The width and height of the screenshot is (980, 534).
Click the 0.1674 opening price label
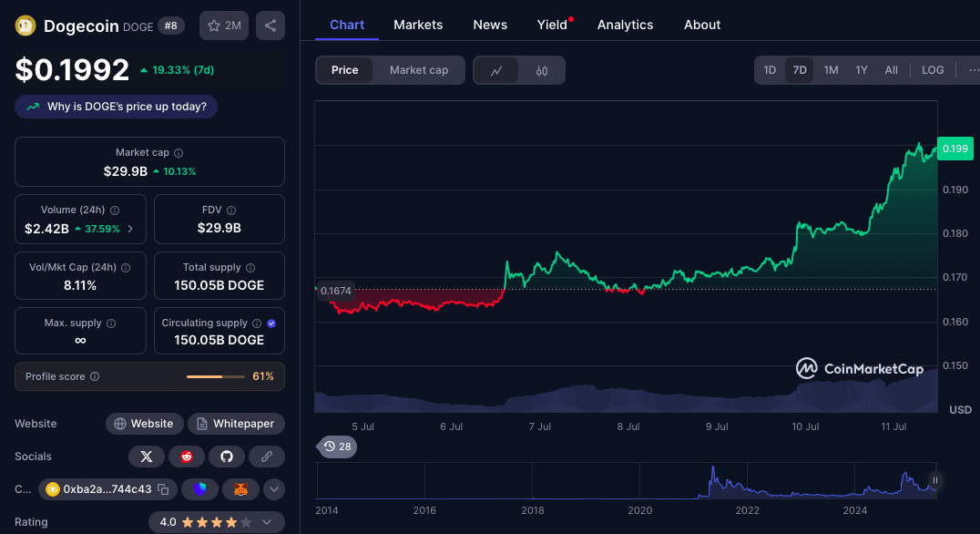coord(336,290)
